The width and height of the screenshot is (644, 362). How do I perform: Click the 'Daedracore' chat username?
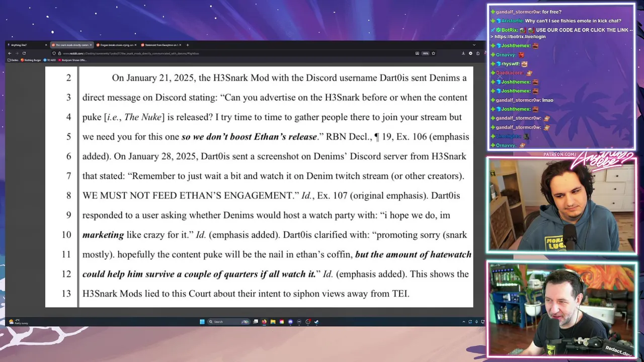[x=510, y=73]
